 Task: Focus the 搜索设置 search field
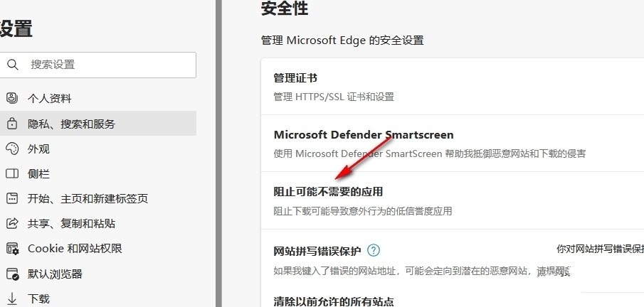97,65
